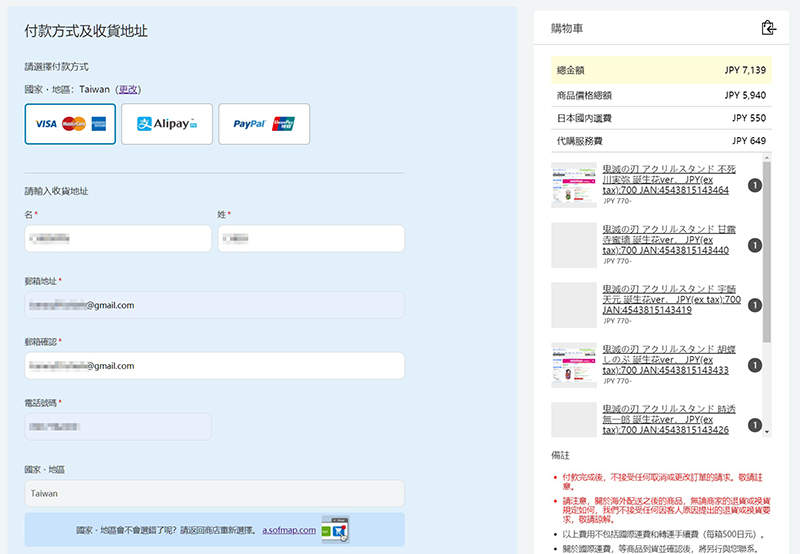Select the 郵箱確認 email confirmation field
The width and height of the screenshot is (800, 554).
214,366
